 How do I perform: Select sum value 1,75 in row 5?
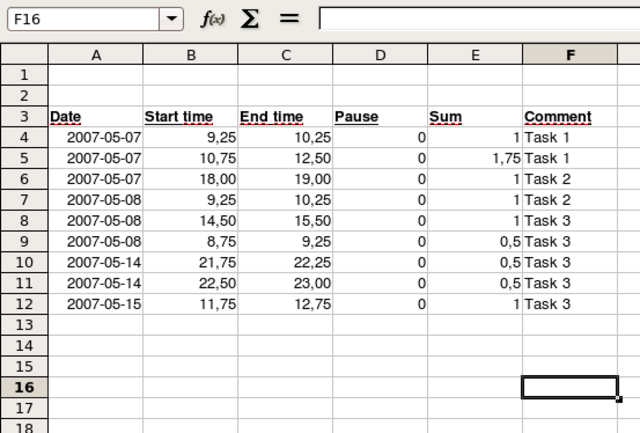(475, 158)
